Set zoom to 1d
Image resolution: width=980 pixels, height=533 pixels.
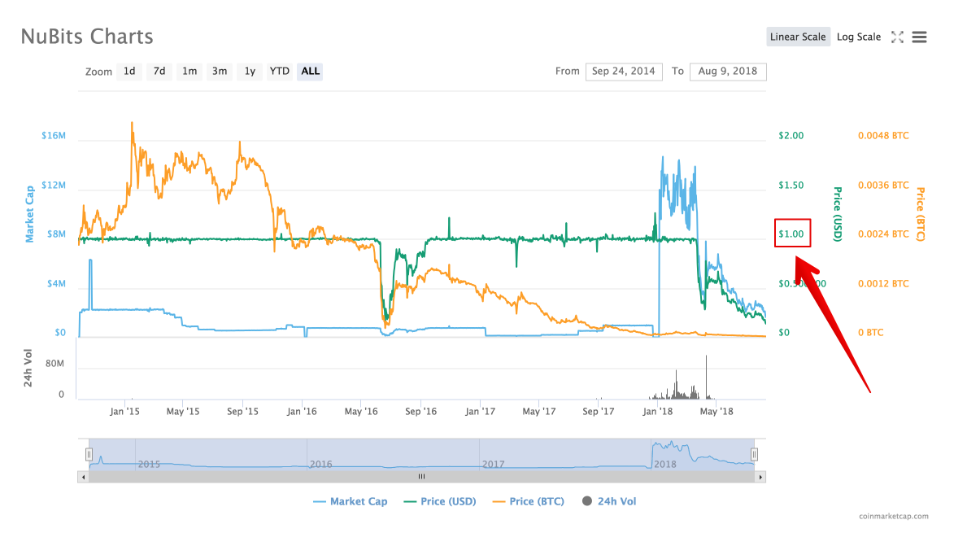click(129, 71)
